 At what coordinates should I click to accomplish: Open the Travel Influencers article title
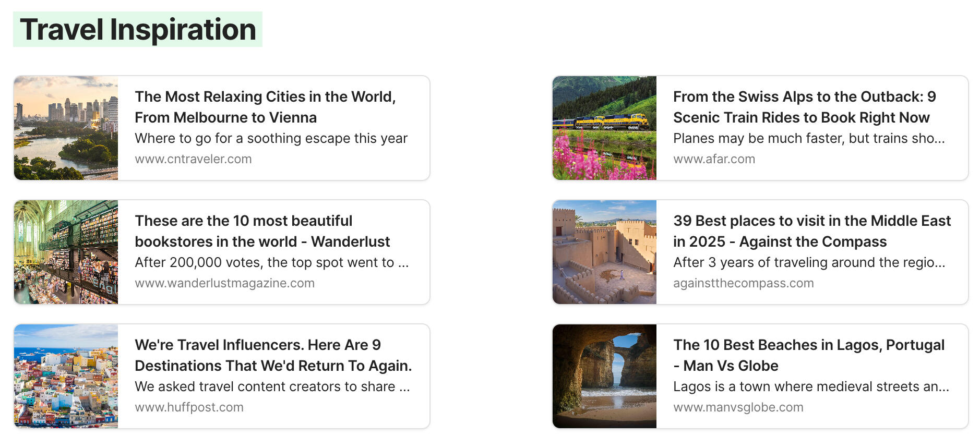(273, 355)
